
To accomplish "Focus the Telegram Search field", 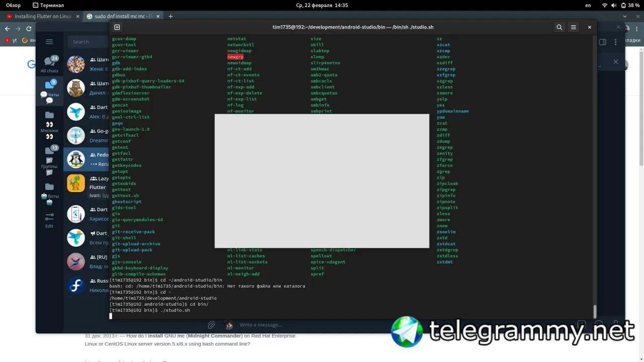I will 89,42.
